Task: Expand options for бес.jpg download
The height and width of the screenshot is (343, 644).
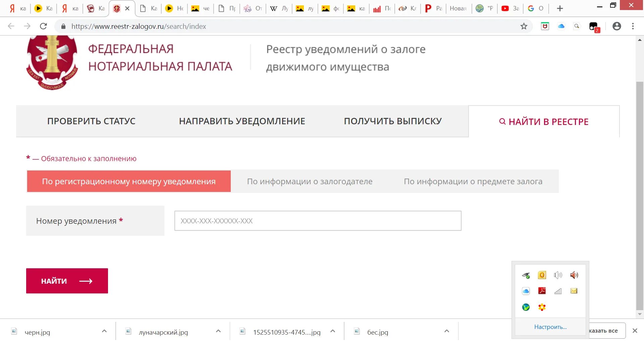Action: (447, 331)
